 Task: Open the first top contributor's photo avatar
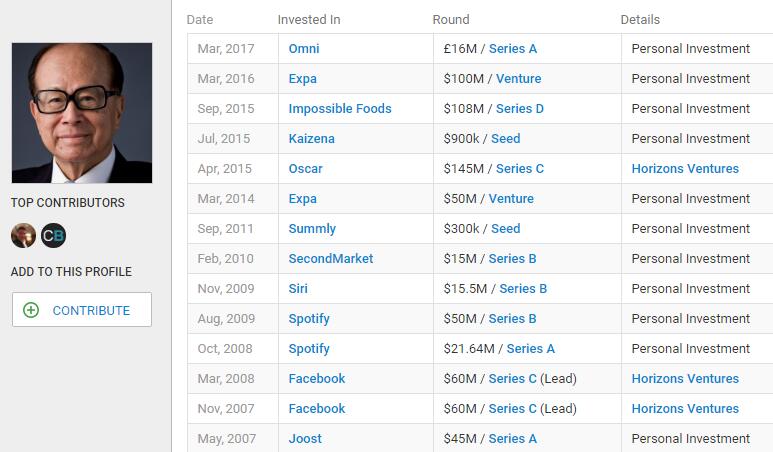click(x=23, y=236)
